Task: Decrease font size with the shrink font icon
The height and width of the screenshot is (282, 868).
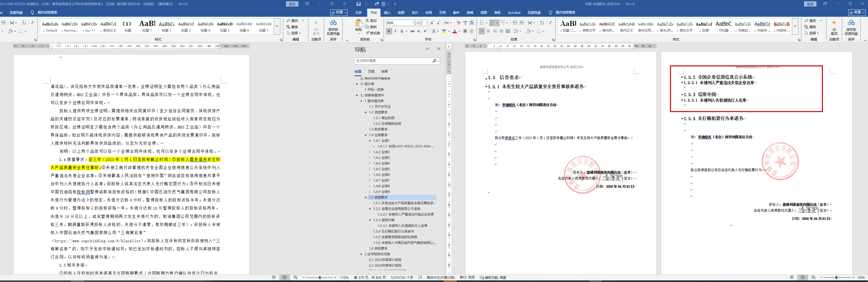Action: pos(438,23)
